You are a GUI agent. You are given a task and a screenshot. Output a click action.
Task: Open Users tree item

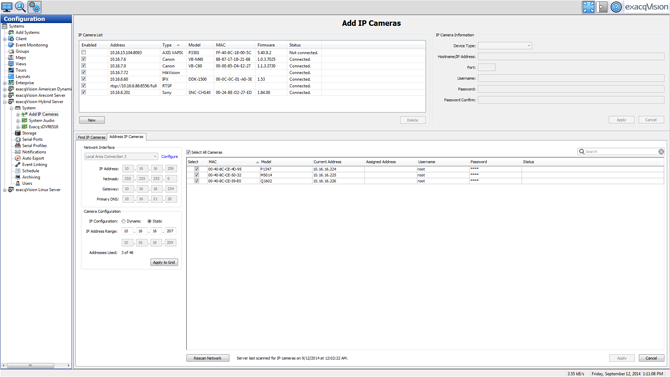click(x=27, y=183)
